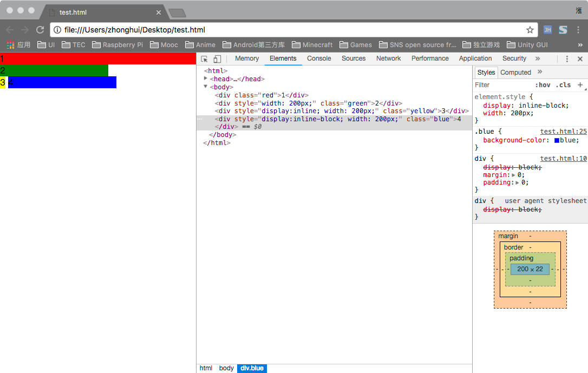Screen dimensions: 588x373
Task: Open the Console tab
Action: pos(319,58)
